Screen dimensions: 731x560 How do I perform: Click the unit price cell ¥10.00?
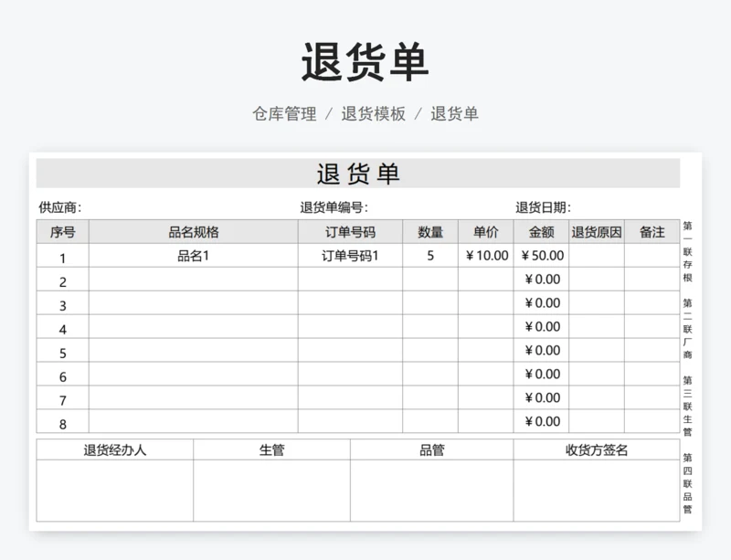click(x=486, y=256)
